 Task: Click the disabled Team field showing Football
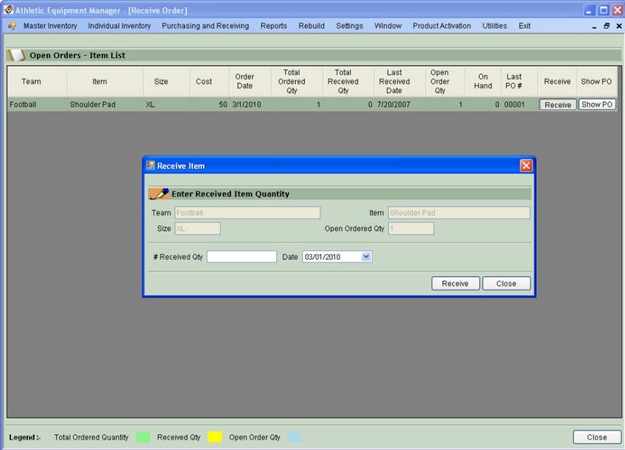(247, 212)
